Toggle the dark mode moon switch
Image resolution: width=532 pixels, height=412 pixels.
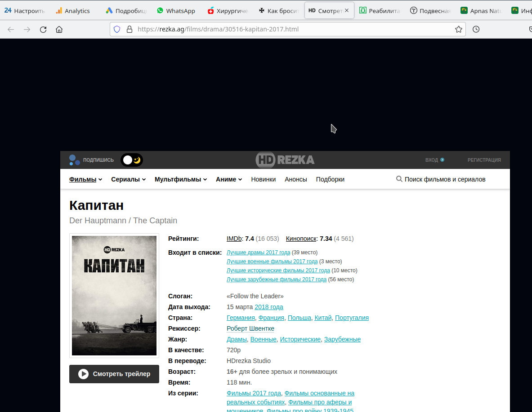coord(132,160)
